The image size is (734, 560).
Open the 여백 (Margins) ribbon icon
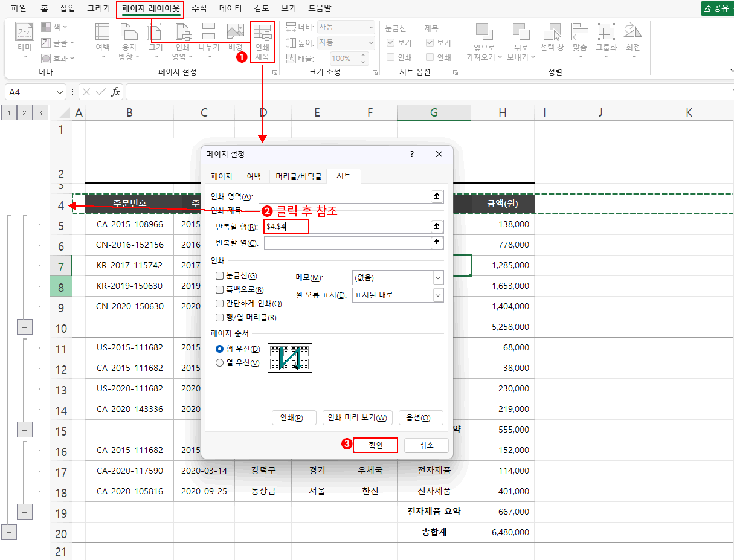[x=102, y=40]
